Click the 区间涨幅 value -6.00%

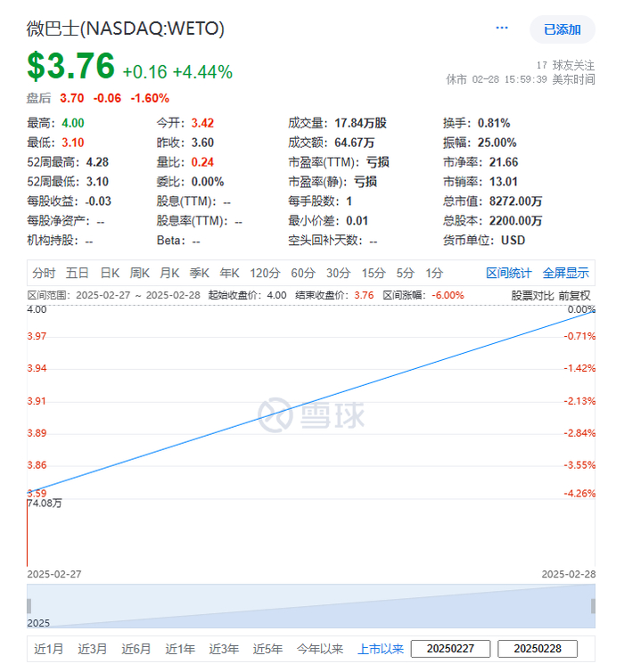point(447,295)
